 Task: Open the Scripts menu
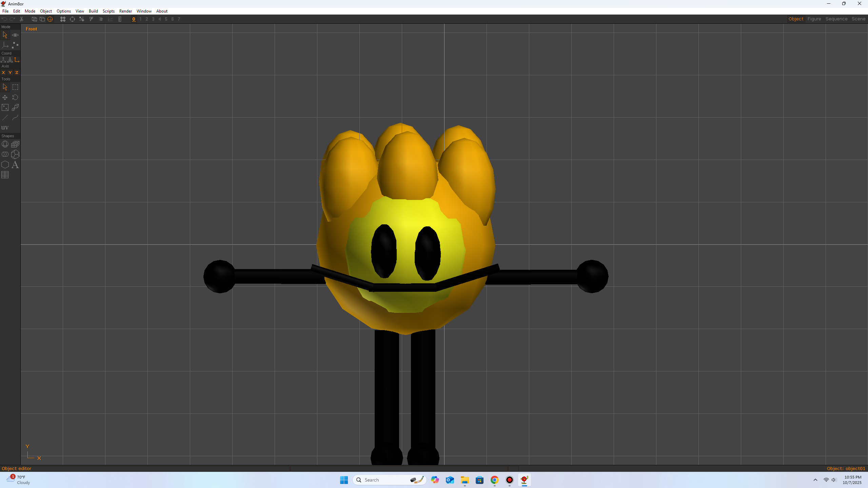pos(108,11)
